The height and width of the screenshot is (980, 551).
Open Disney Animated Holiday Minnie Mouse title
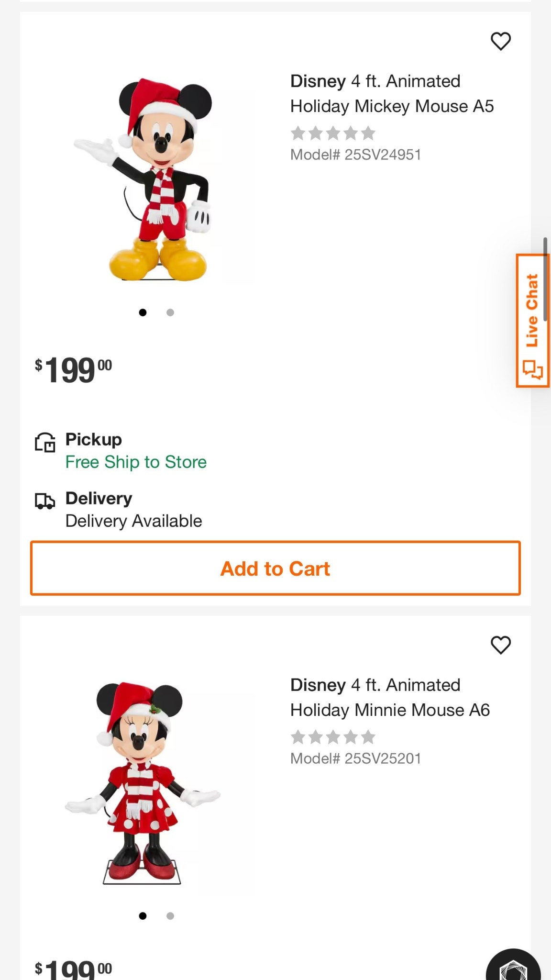390,698
